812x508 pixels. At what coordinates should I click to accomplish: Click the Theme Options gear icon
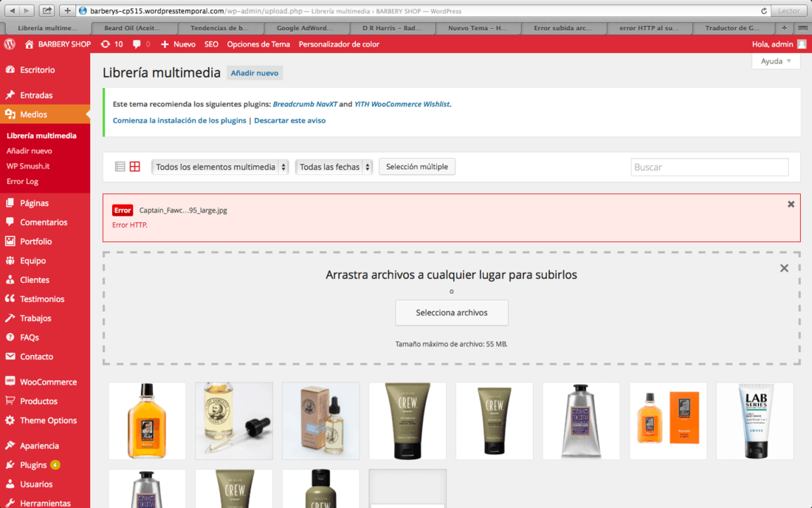[10, 420]
